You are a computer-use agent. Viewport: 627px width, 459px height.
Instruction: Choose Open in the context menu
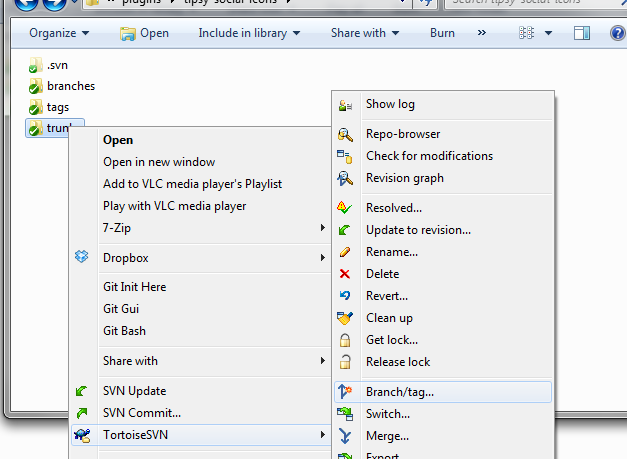(118, 140)
